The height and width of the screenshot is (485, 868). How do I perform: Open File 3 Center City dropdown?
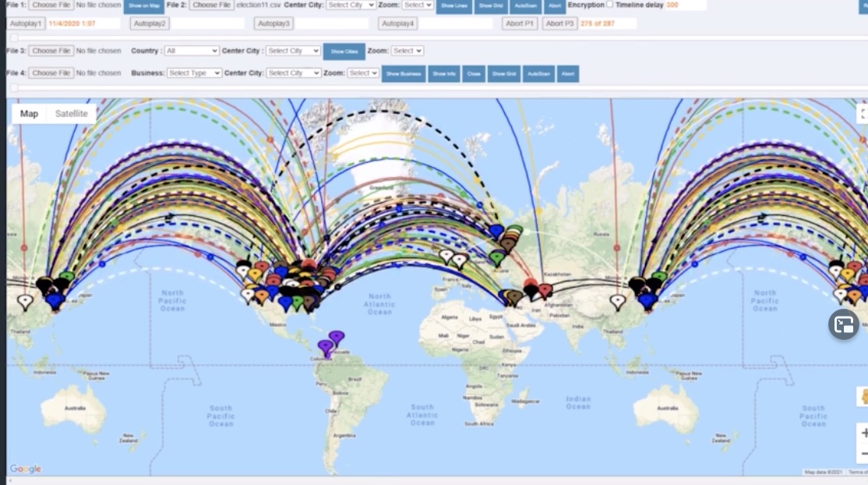293,51
